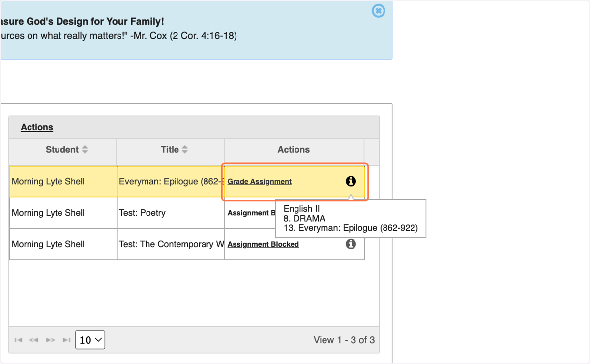The width and height of the screenshot is (590, 364).
Task: Click Assignment Blocked link for Test: The Contemporary
Action: [263, 244]
